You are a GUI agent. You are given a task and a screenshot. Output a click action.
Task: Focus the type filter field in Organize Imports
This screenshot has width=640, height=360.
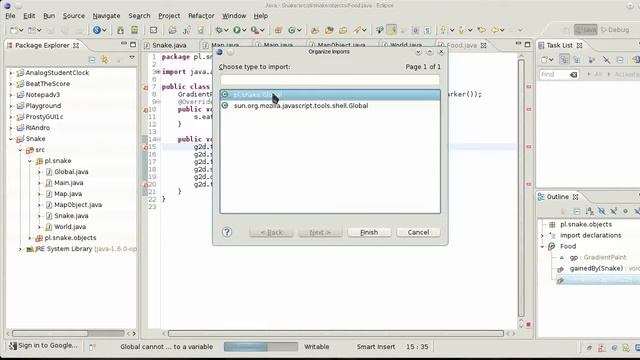tap(330, 80)
